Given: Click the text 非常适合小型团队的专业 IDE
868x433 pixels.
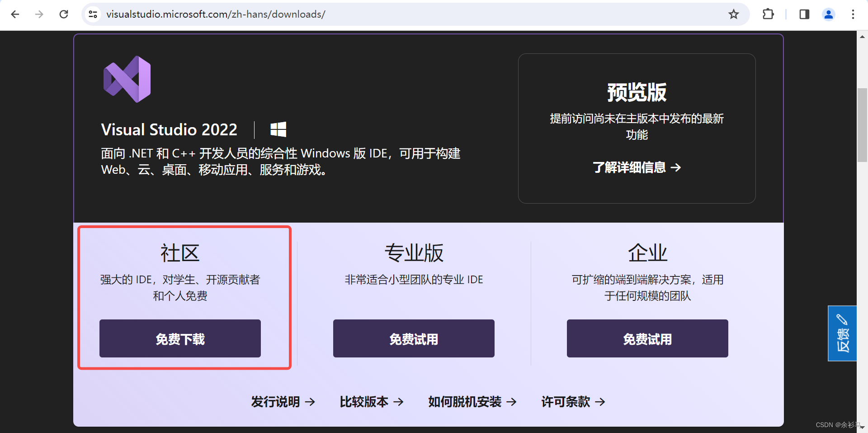Looking at the screenshot, I should (x=414, y=280).
